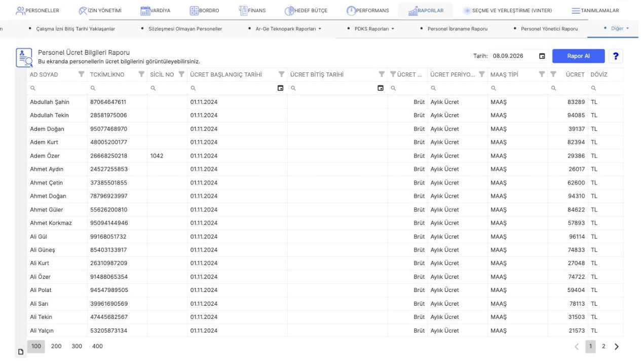The width and height of the screenshot is (644, 363).
Task: Open the TCKİMLİKNO column filter icon
Action: (141, 75)
